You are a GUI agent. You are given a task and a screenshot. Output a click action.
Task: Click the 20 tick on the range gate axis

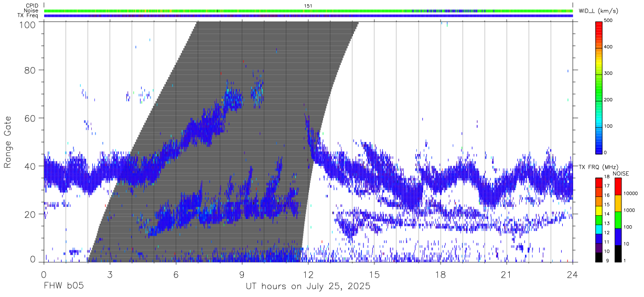(29, 214)
